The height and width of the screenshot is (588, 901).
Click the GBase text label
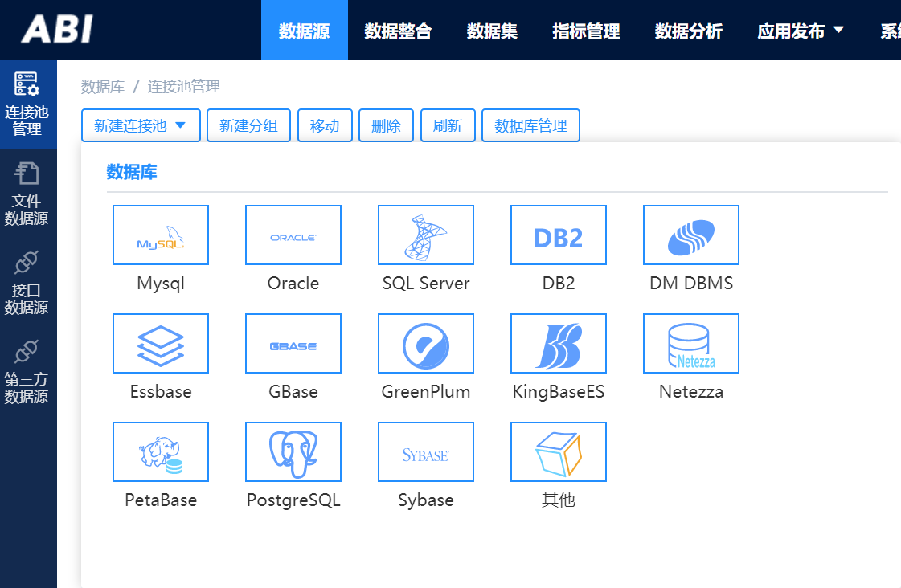pyautogui.click(x=293, y=392)
